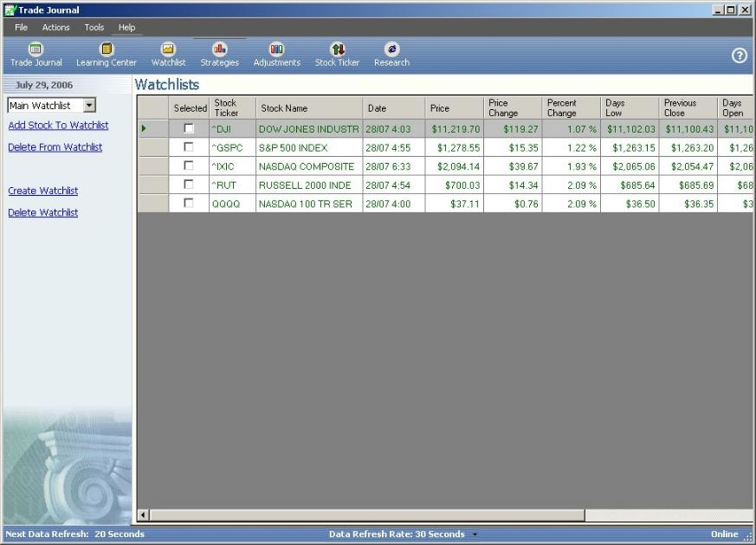Select the ^DJI row arrow indicator
756x545 pixels.
144,128
